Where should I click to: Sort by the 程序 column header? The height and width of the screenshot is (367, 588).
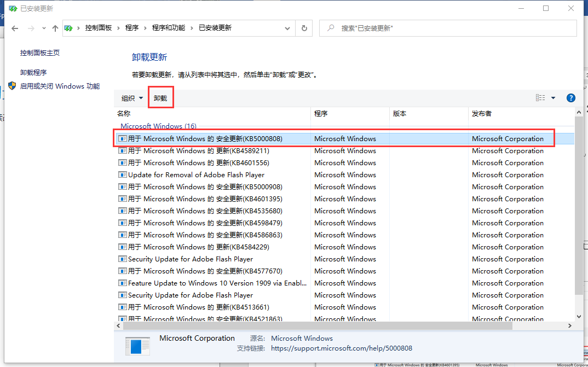click(x=350, y=113)
